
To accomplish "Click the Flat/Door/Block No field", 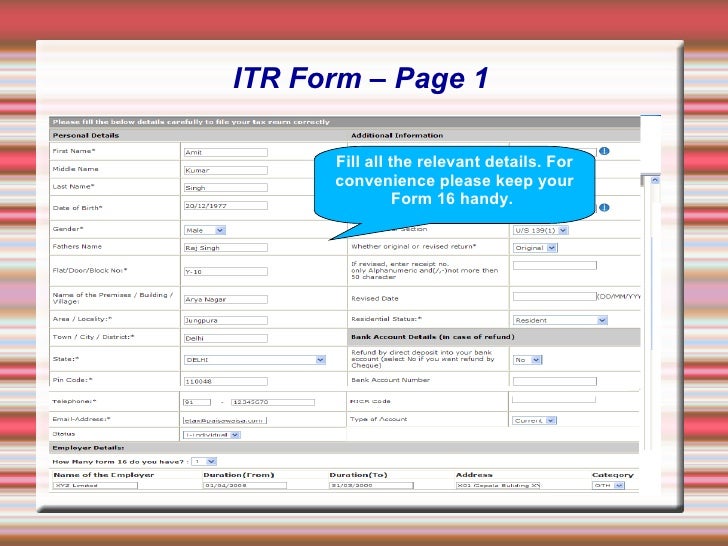I will [x=226, y=272].
